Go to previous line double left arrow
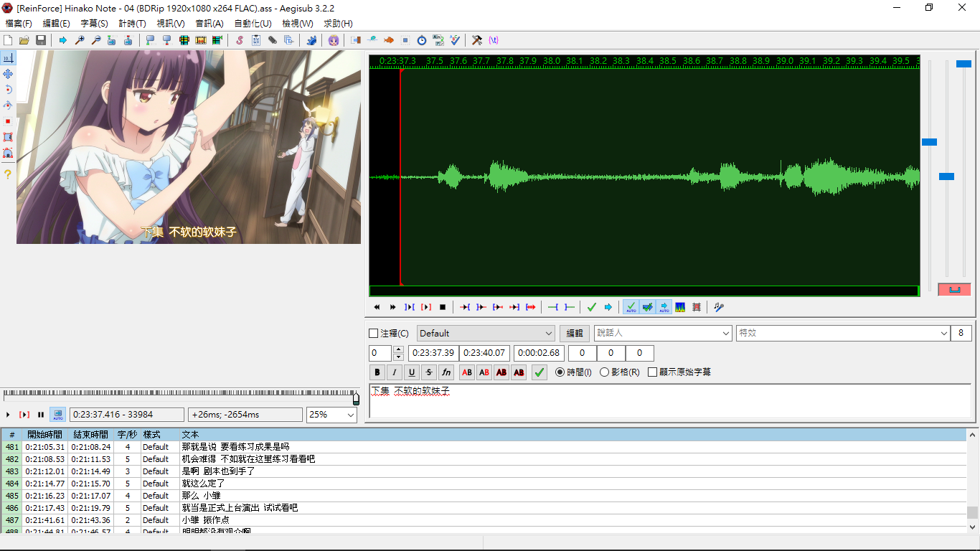This screenshot has width=980, height=551. pos(377,307)
